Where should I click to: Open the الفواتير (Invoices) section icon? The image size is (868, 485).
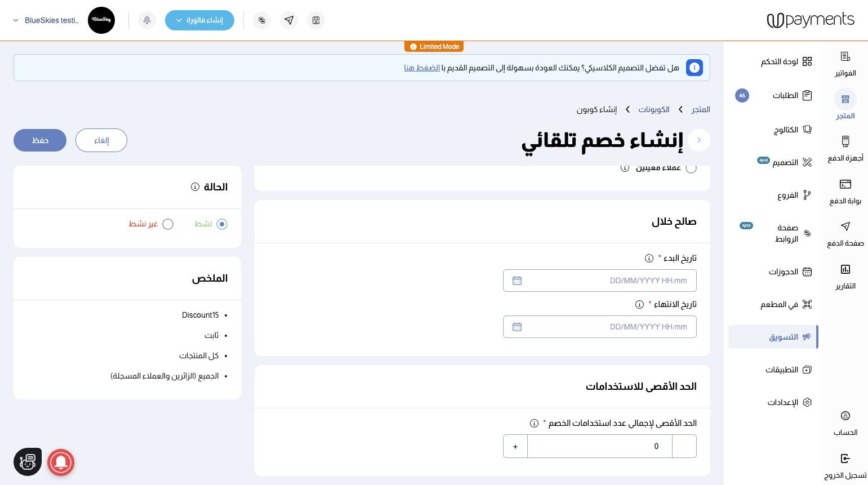point(845,56)
